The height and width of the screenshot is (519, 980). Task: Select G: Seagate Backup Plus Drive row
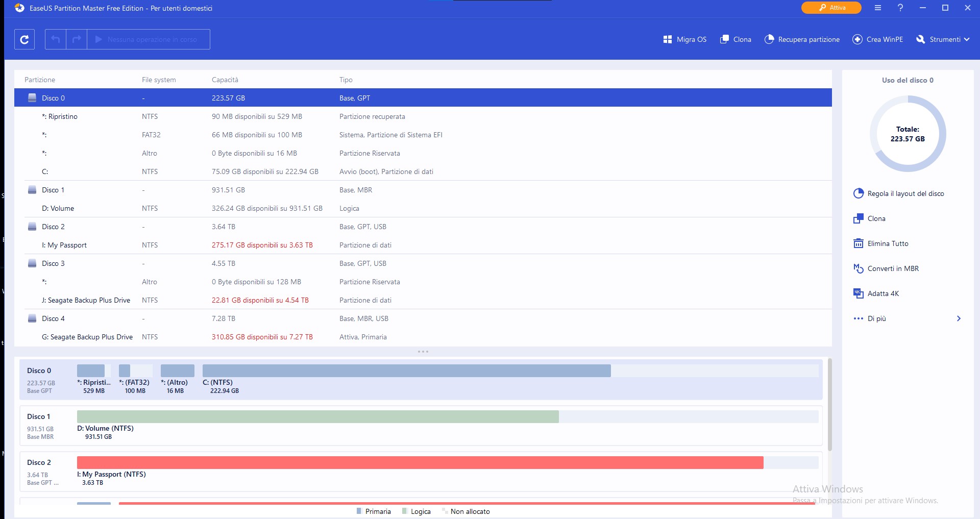pos(423,337)
